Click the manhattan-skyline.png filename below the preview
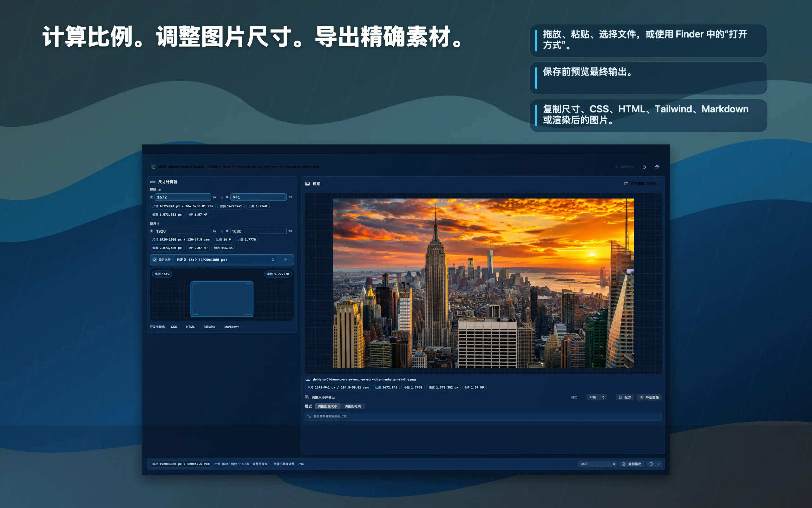The image size is (812, 508). [x=364, y=379]
